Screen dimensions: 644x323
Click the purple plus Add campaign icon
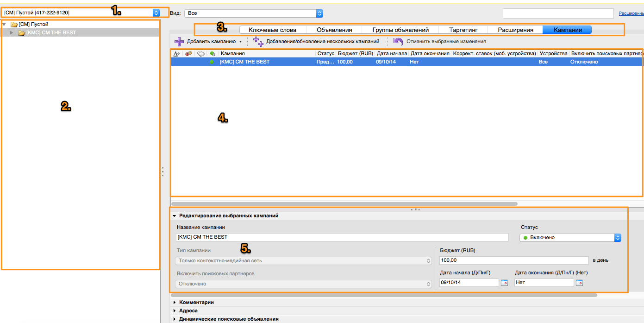179,42
